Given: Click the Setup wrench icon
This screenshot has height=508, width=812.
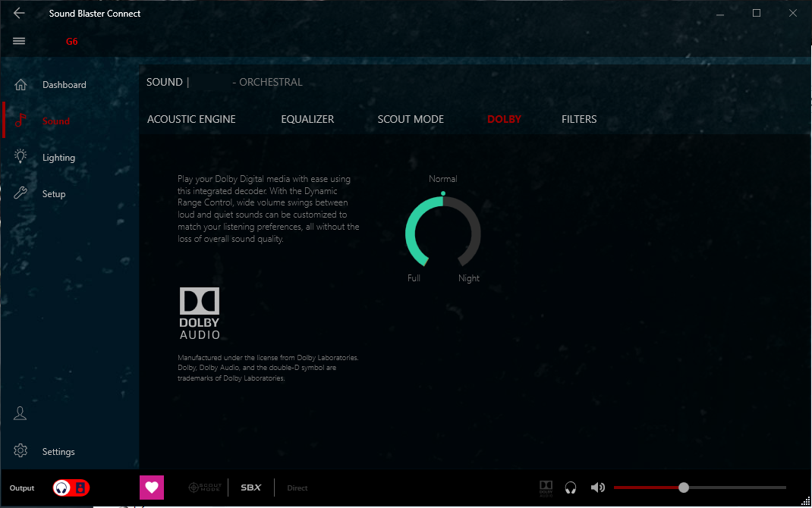Looking at the screenshot, I should point(20,193).
